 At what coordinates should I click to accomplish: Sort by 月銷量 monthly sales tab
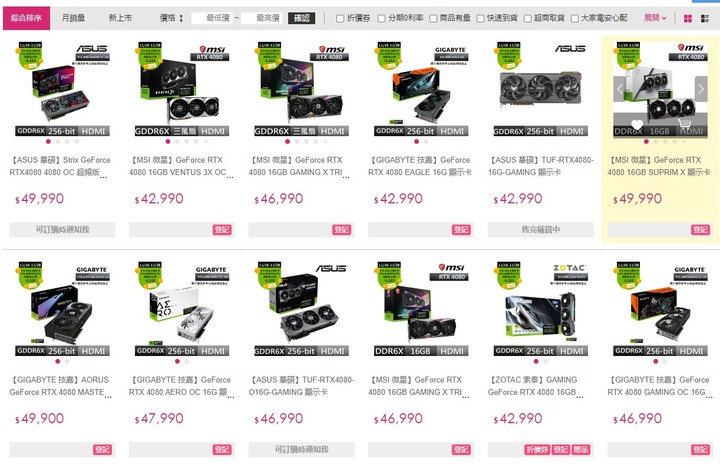(73, 18)
